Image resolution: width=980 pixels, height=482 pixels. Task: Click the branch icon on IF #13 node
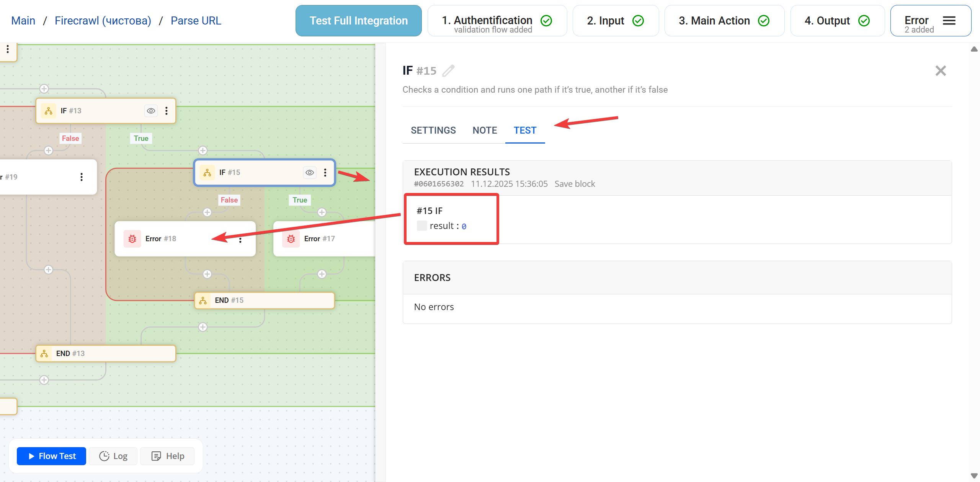click(x=49, y=111)
